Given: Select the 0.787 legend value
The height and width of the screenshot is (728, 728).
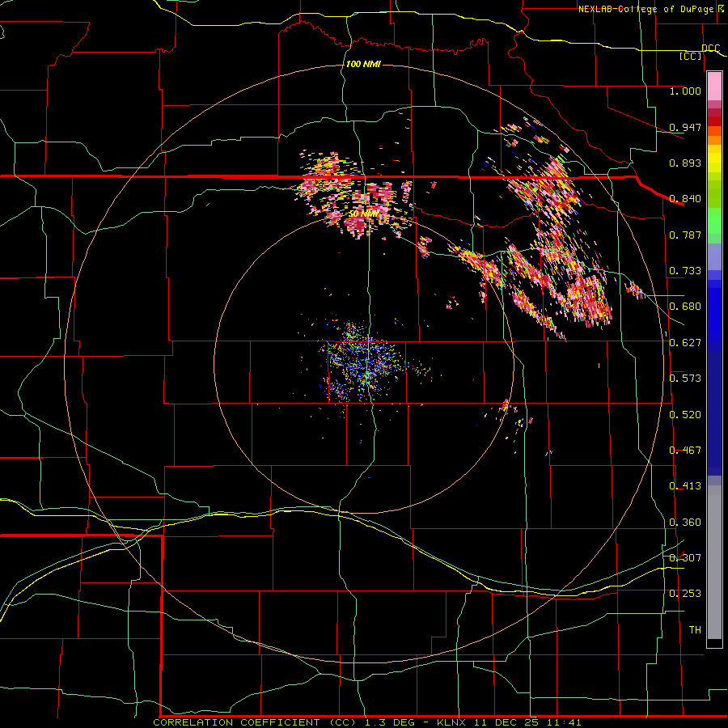Looking at the screenshot, I should [x=685, y=235].
